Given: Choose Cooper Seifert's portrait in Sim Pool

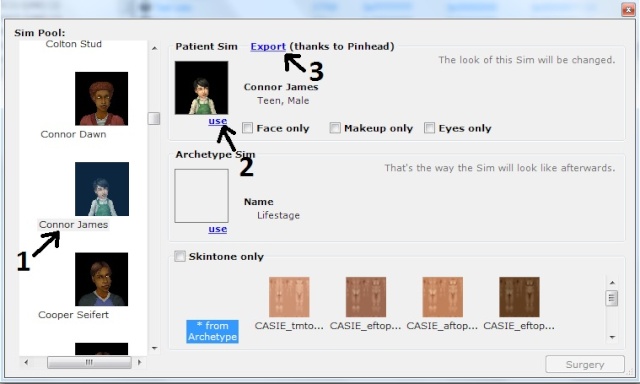Looking at the screenshot, I should pyautogui.click(x=102, y=279).
